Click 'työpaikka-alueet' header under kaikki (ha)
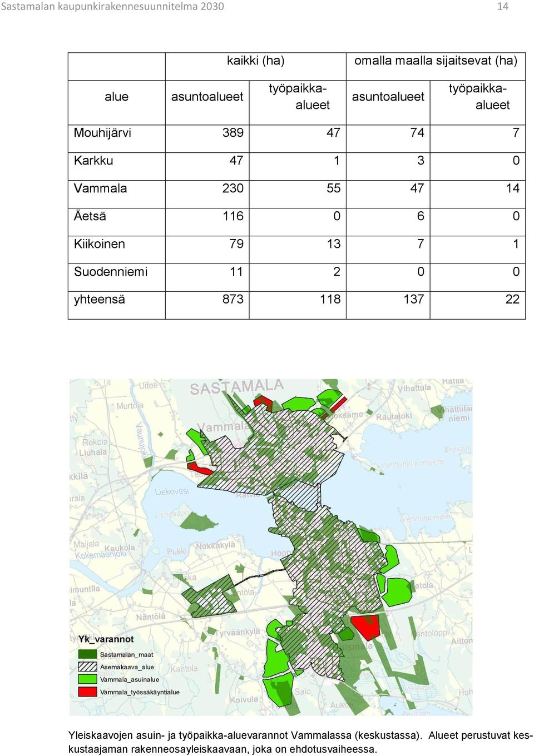 pos(298,97)
